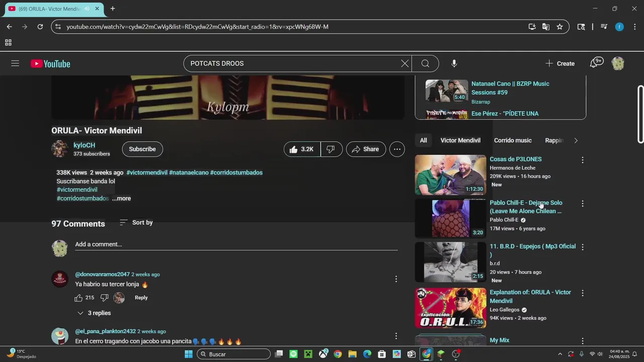644x362 pixels.
Task: Go back to previous page
Action: point(9,27)
